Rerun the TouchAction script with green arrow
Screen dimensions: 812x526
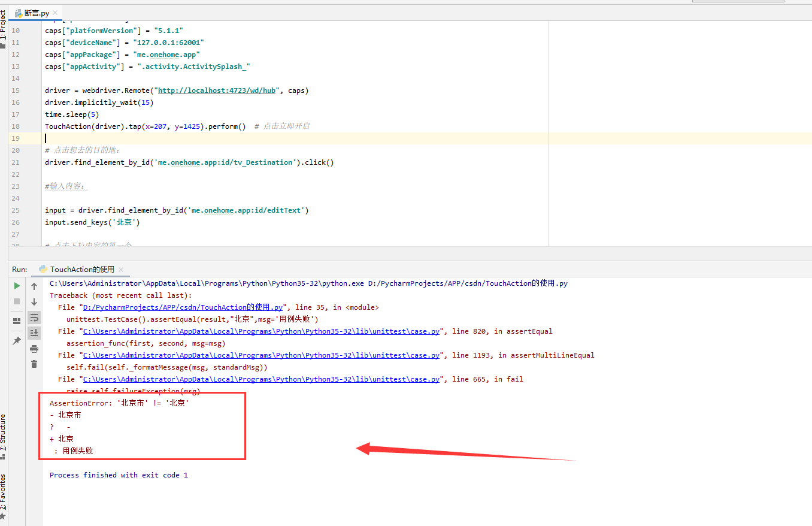tap(17, 286)
